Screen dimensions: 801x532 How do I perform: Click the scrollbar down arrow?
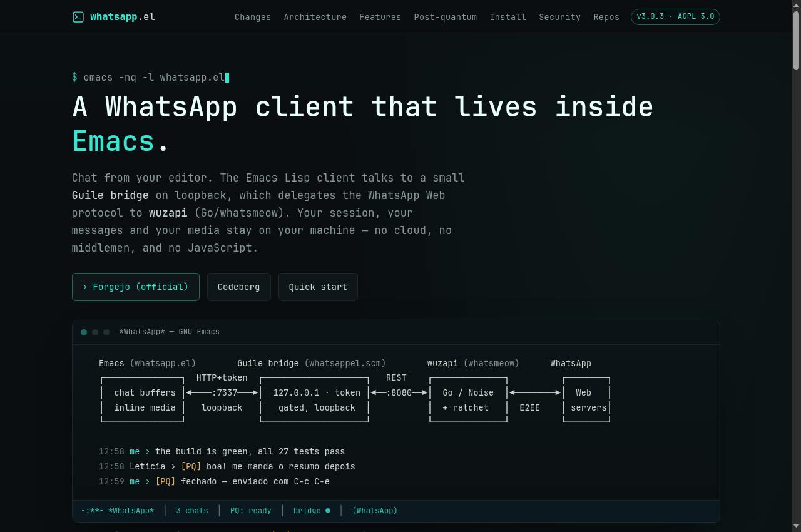pyautogui.click(x=796, y=526)
